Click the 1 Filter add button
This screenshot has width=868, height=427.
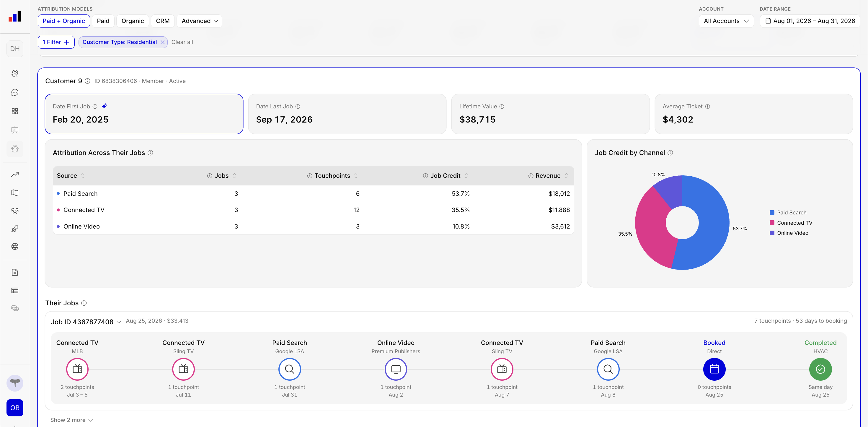pyautogui.click(x=56, y=42)
